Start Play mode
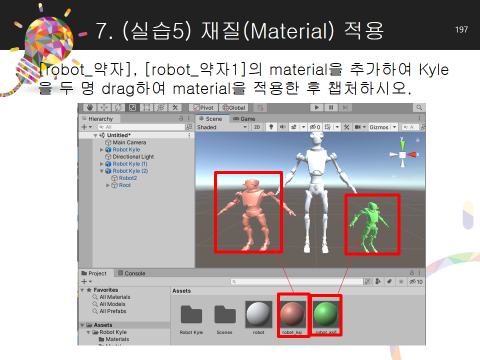 pos(317,107)
